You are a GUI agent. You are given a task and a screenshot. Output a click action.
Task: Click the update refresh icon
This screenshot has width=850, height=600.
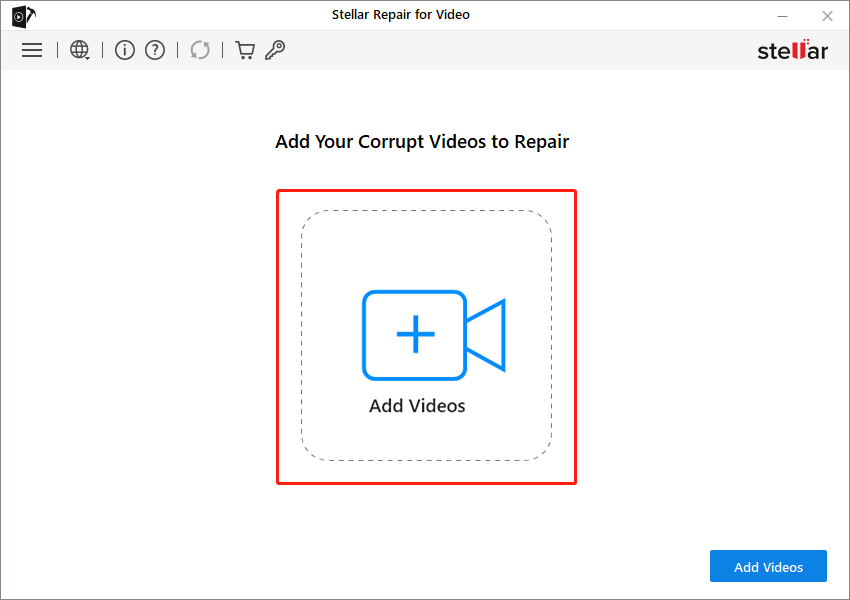[200, 50]
